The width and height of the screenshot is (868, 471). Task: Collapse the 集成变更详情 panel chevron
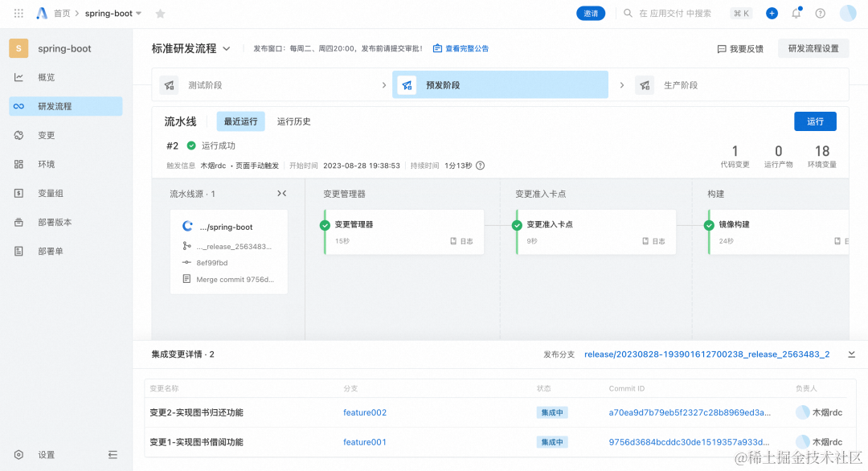[851, 354]
